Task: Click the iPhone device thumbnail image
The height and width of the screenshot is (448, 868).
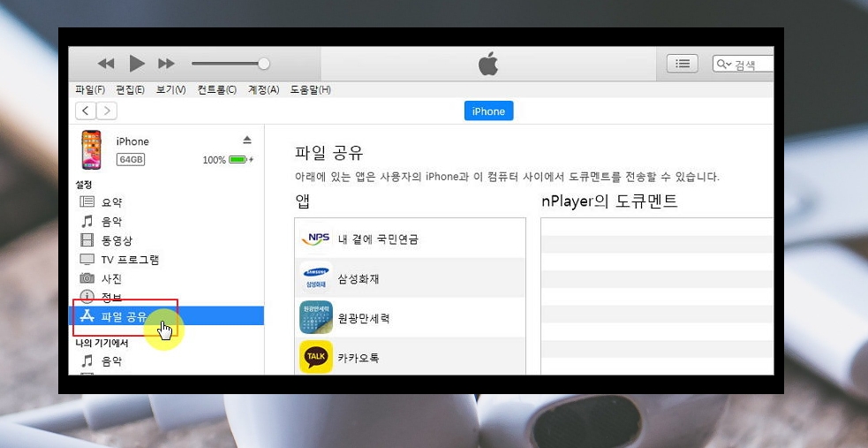Action: pos(91,150)
